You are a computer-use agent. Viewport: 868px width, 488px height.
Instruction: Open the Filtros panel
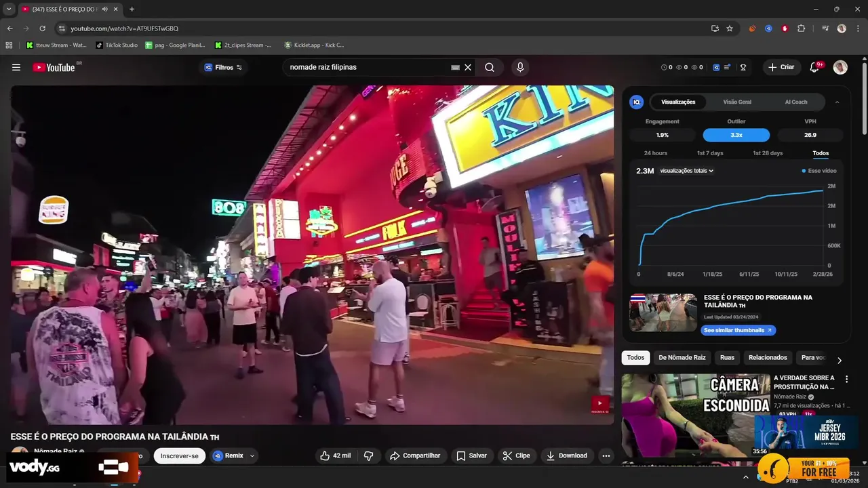[223, 67]
